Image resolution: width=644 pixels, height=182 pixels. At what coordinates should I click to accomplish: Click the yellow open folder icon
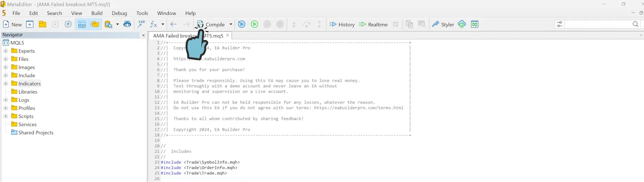(43, 24)
